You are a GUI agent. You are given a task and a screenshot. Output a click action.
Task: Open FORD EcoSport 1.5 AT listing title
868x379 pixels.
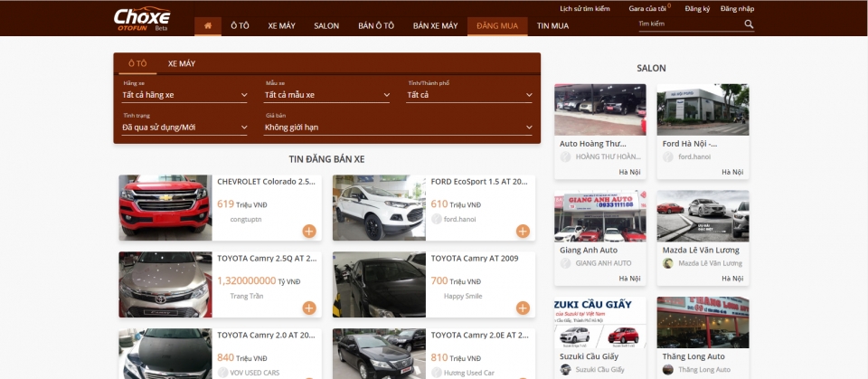479,181
